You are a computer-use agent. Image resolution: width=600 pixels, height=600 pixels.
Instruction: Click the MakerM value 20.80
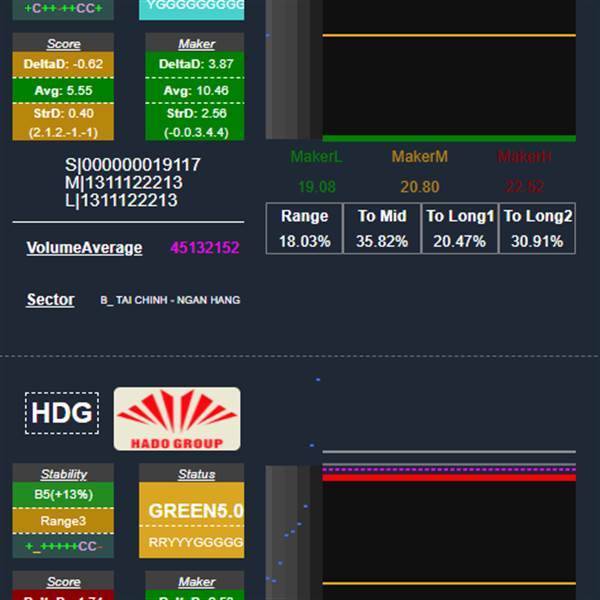(420, 187)
